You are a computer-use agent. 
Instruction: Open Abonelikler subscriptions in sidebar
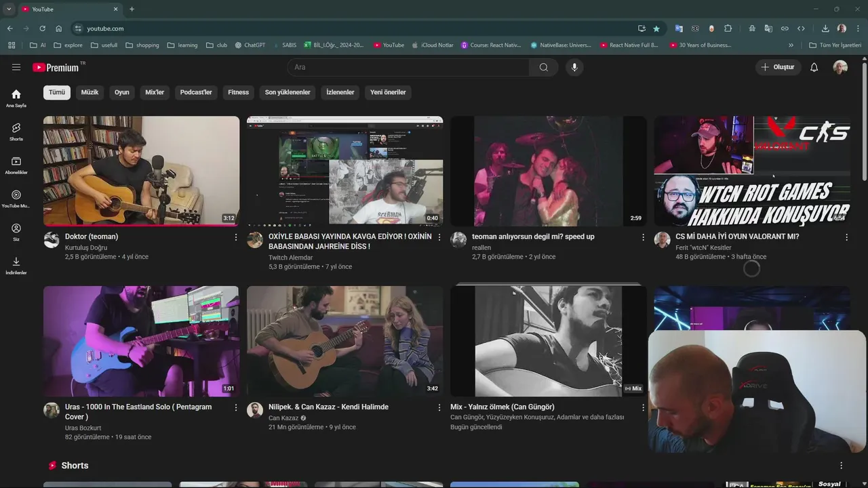pyautogui.click(x=16, y=165)
